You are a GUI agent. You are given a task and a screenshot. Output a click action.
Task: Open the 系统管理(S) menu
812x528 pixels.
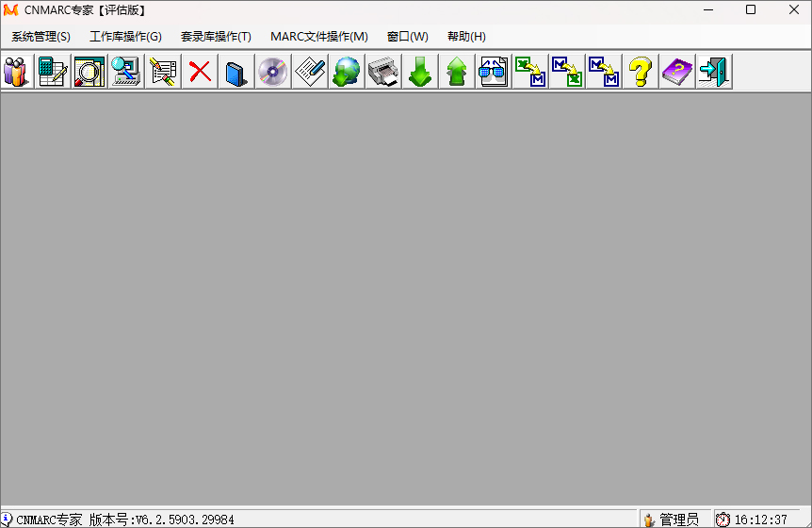[41, 37]
